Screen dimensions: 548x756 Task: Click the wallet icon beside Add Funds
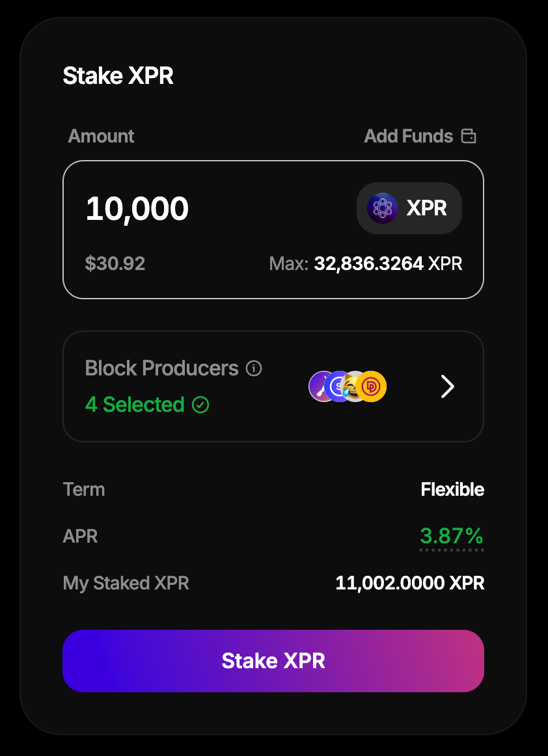(469, 136)
